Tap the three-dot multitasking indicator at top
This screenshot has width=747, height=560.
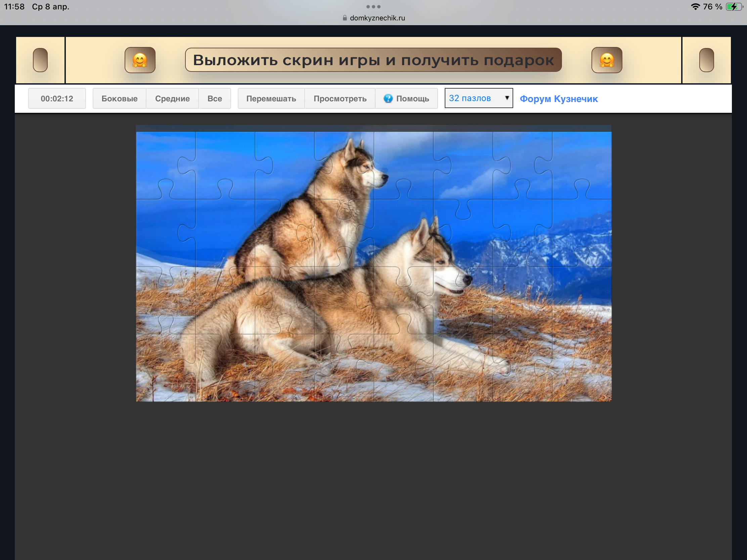tap(373, 7)
